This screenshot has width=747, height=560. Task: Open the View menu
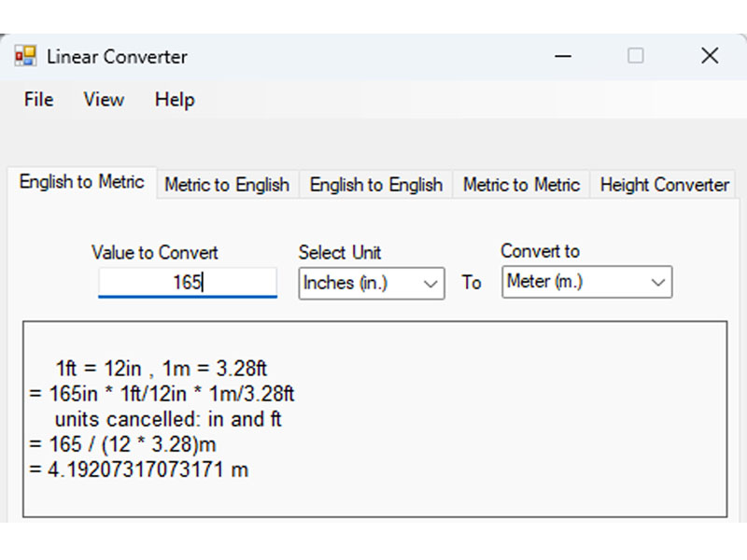pos(104,100)
